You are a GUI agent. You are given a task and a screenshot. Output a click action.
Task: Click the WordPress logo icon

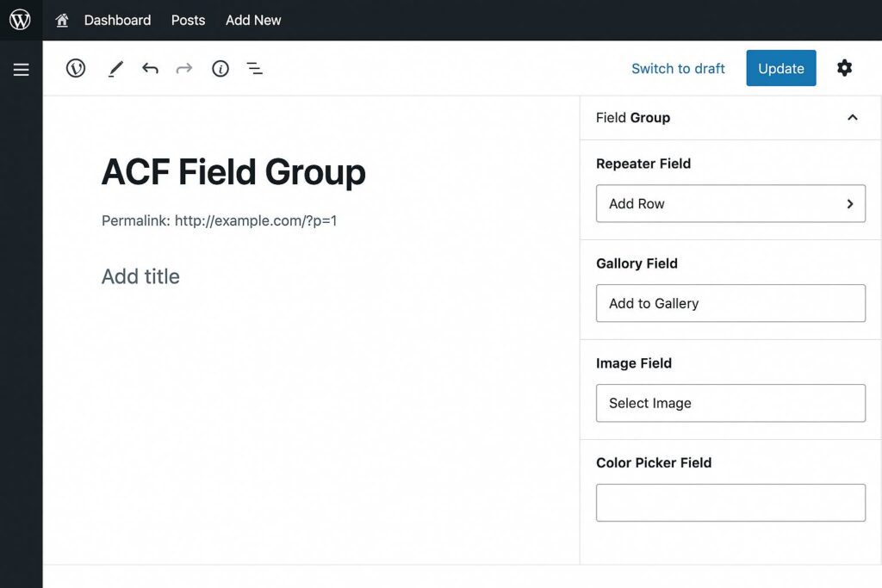[20, 20]
